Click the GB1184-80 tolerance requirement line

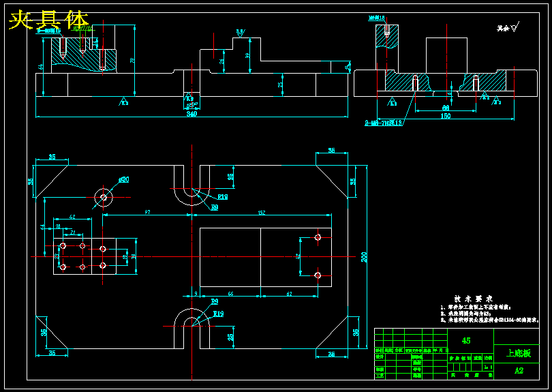490,320
